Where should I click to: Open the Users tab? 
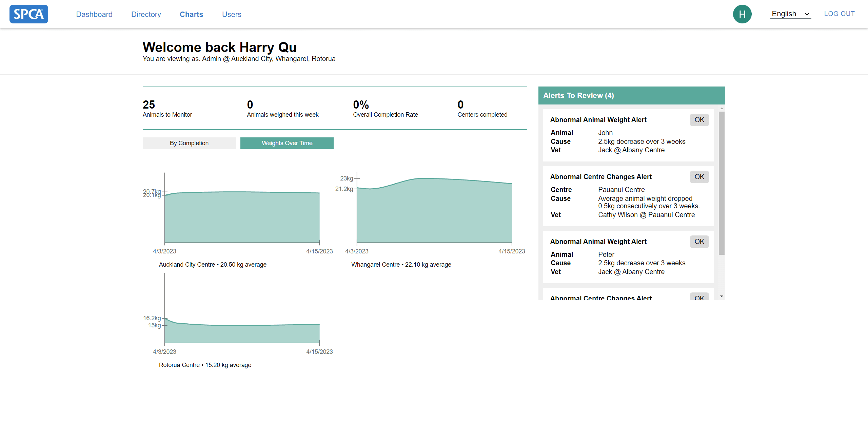(232, 14)
